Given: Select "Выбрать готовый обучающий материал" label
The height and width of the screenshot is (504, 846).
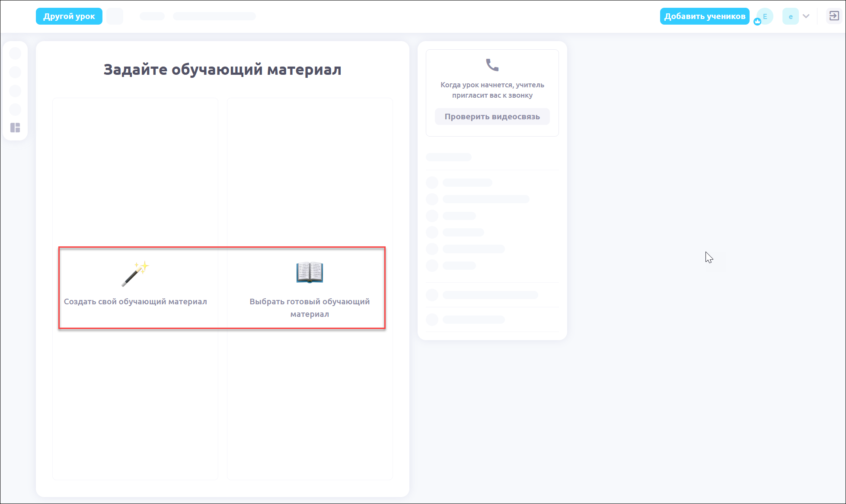Looking at the screenshot, I should (310, 308).
